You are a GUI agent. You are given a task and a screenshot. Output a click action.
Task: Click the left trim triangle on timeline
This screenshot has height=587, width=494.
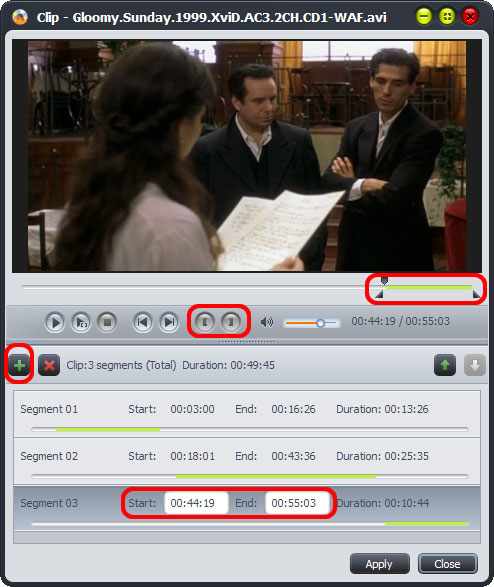(x=379, y=295)
